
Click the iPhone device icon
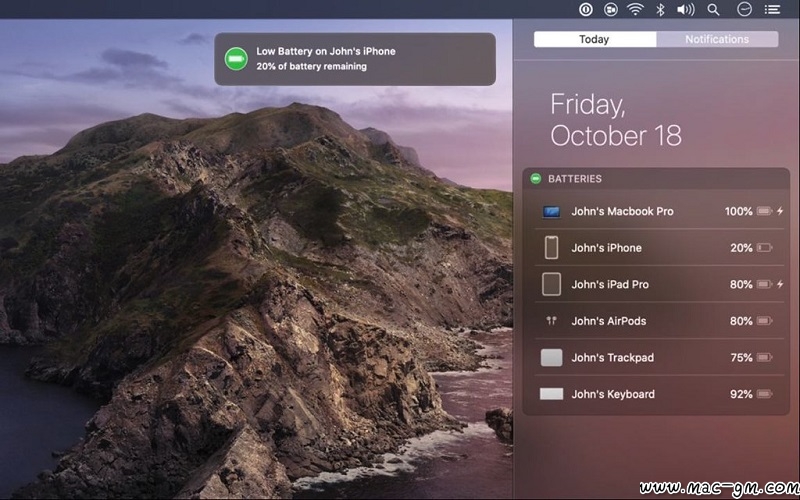pyautogui.click(x=552, y=247)
